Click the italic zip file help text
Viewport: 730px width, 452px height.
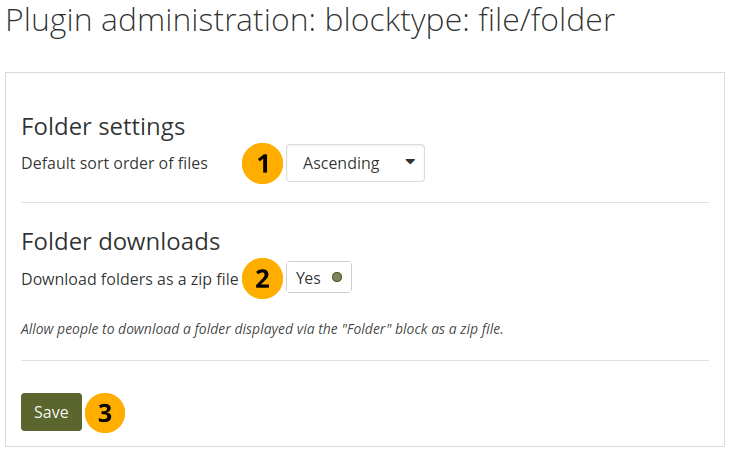[262, 328]
